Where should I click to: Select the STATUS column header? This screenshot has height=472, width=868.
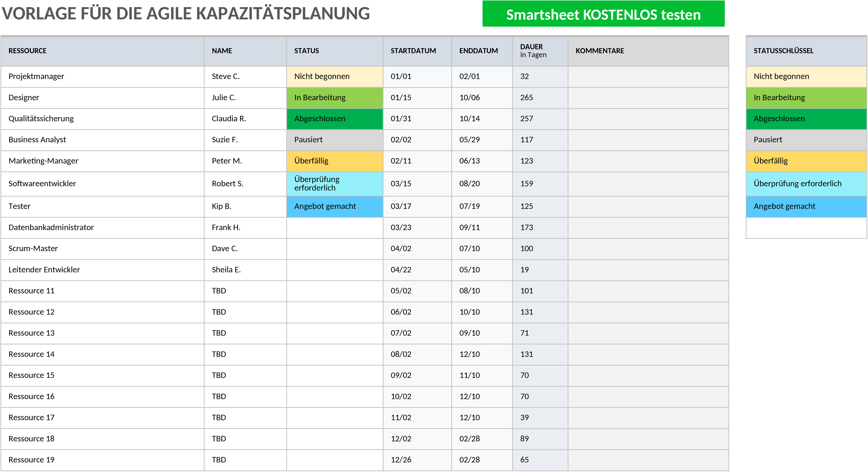(x=335, y=51)
